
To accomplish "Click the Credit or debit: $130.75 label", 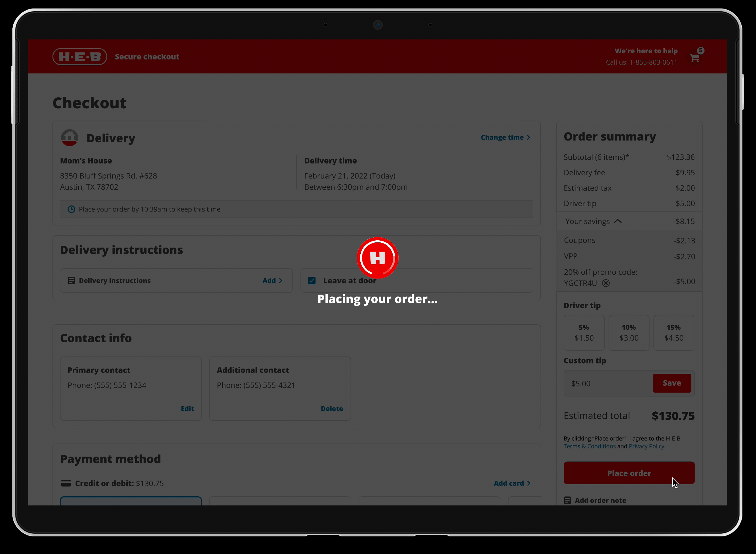I will (119, 483).
